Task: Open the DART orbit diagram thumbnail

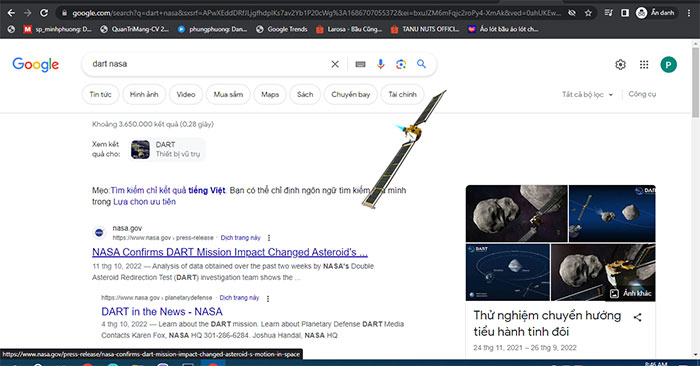Action: click(x=508, y=272)
